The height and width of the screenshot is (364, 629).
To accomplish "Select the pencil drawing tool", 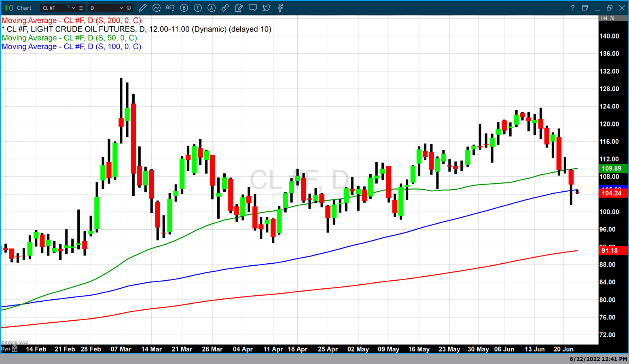I will click(x=142, y=8).
